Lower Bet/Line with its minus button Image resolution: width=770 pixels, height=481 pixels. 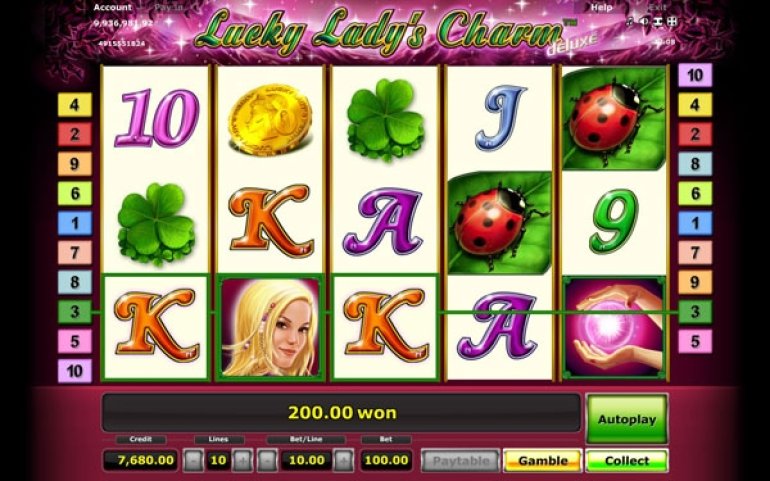267,460
